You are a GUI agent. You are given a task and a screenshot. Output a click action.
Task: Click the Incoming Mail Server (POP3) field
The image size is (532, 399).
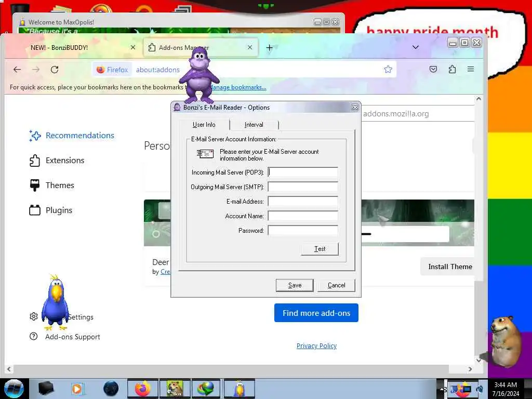pos(303,172)
